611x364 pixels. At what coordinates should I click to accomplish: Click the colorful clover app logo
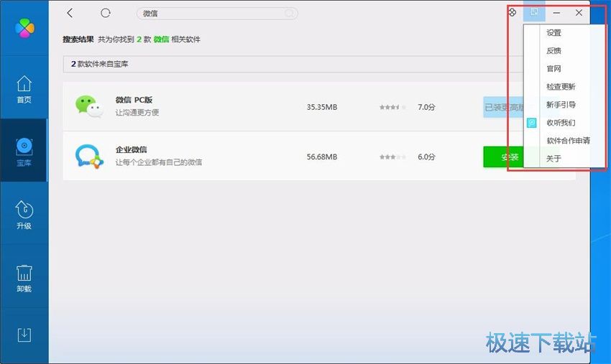24,28
